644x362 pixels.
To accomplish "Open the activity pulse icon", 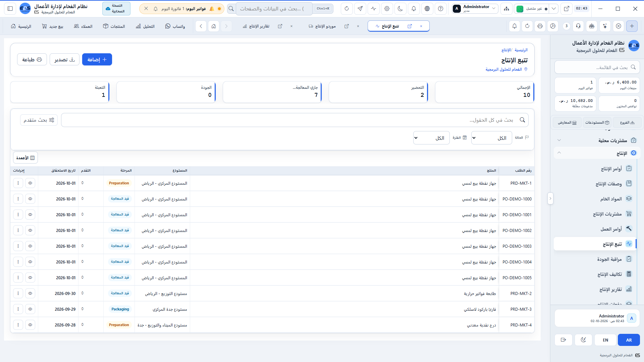I will coord(374,9).
